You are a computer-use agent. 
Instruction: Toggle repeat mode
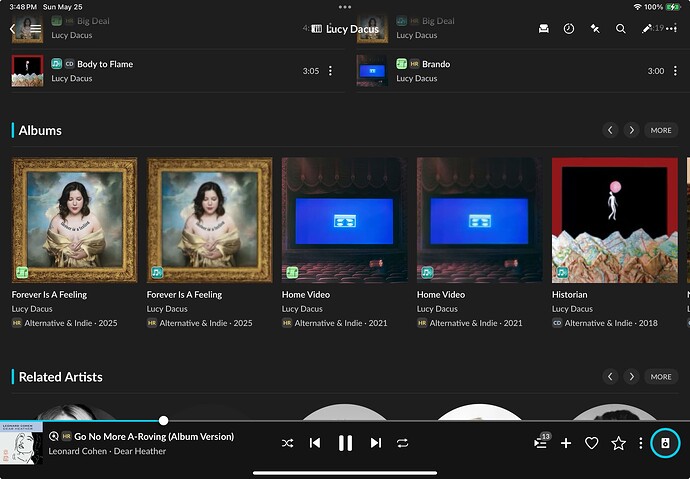(x=402, y=443)
